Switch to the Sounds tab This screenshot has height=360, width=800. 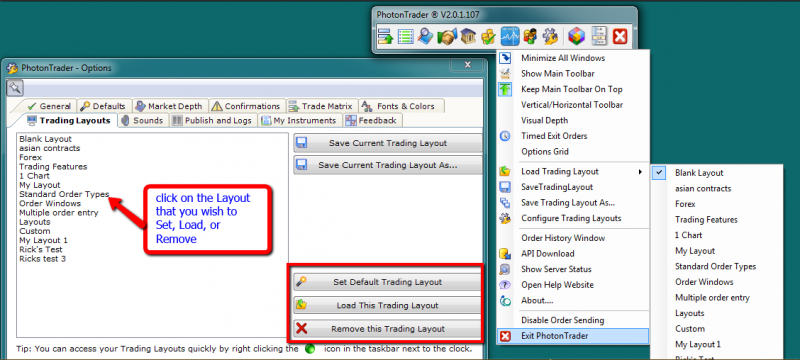(142, 120)
